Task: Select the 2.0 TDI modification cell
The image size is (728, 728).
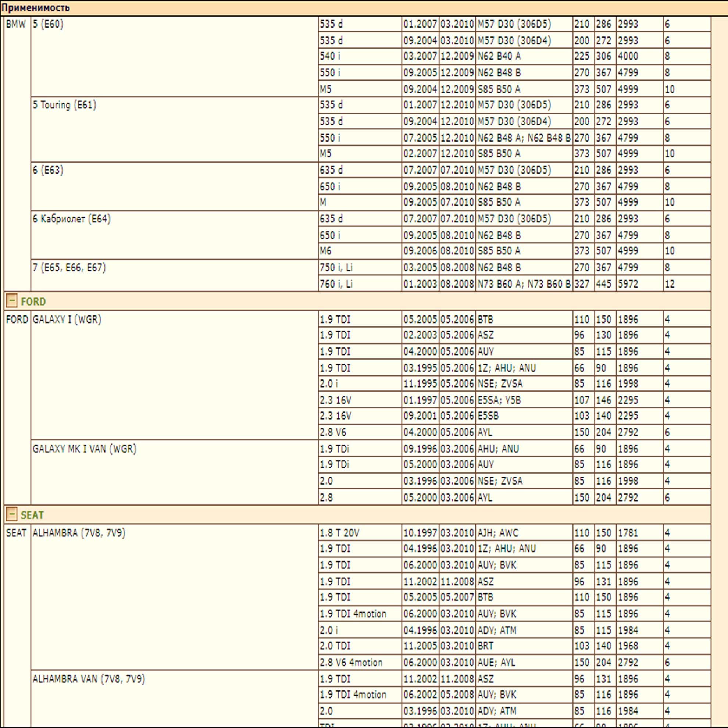Action: pyautogui.click(x=335, y=646)
